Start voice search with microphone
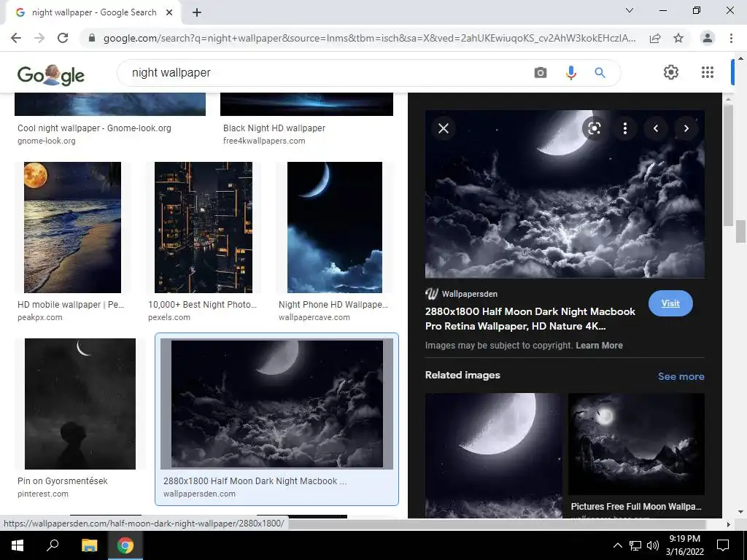Viewport: 747px width, 560px height. (570, 73)
